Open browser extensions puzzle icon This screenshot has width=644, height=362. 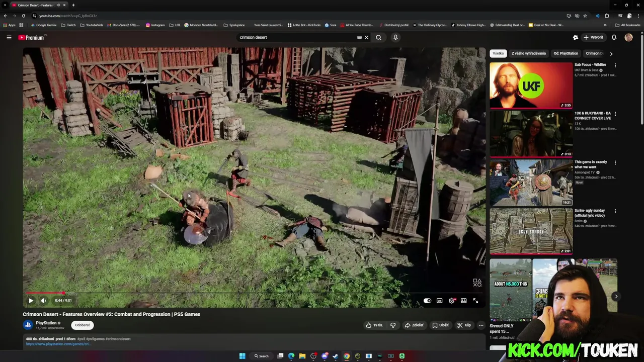coord(607,16)
